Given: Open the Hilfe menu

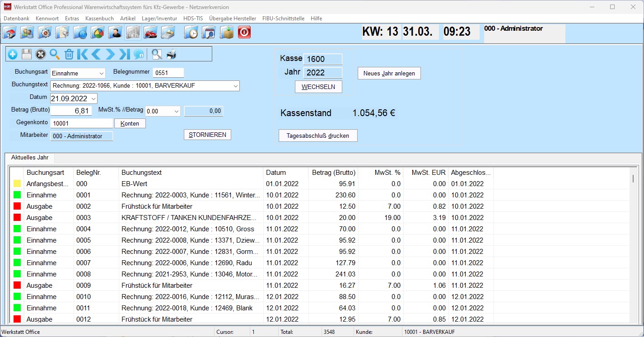Looking at the screenshot, I should (x=316, y=19).
